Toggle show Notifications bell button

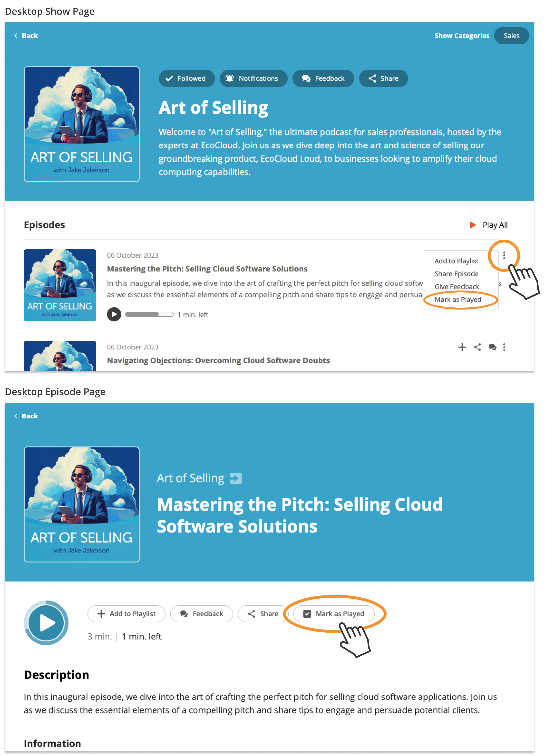pos(253,79)
